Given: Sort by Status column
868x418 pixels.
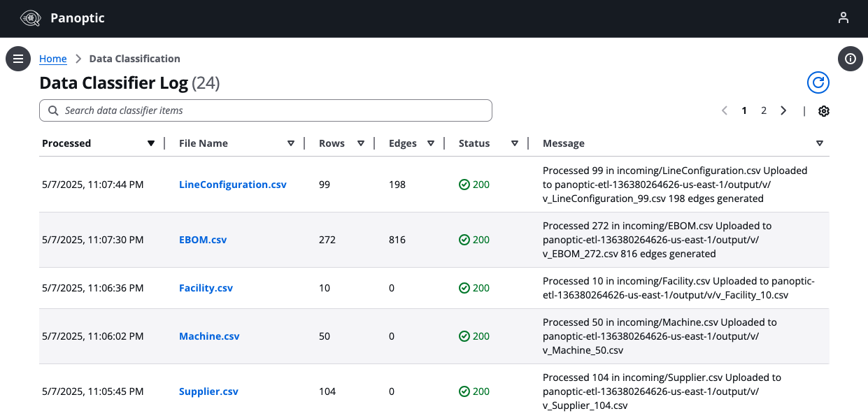Looking at the screenshot, I should click(x=515, y=143).
